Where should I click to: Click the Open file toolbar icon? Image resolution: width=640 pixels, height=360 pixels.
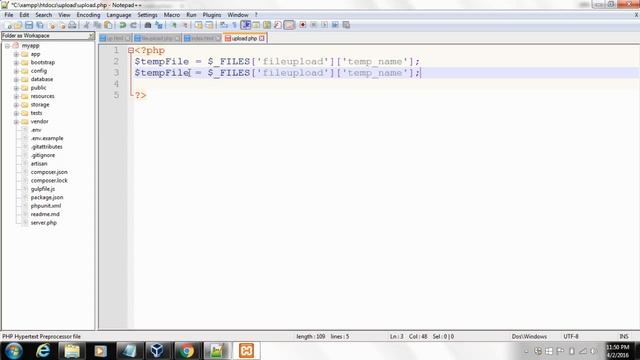point(18,25)
